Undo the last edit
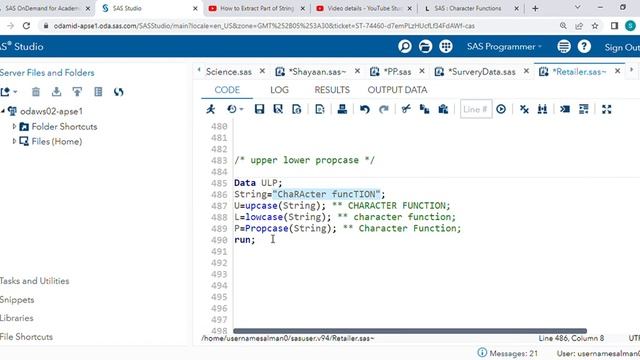The image size is (640, 360). pos(365,109)
